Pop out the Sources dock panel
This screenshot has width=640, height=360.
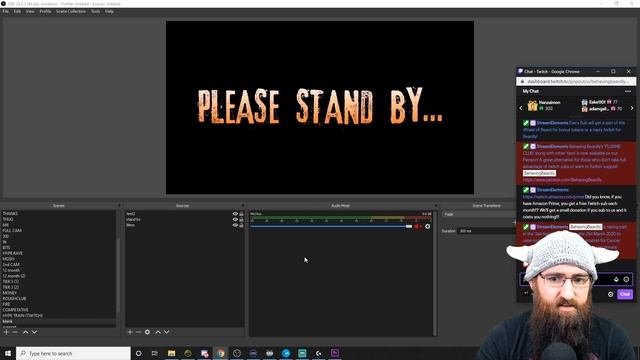pos(242,206)
